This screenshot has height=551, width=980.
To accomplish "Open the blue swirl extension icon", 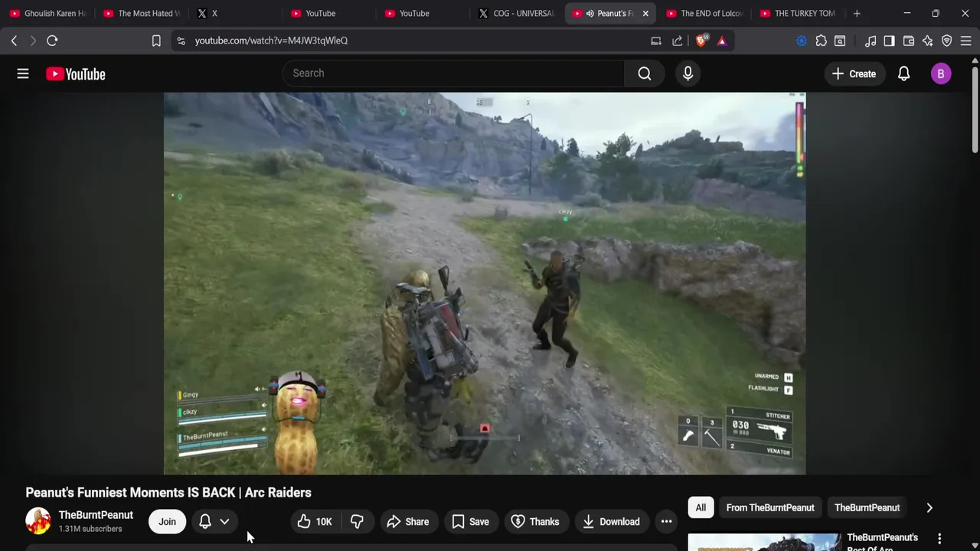I will (x=802, y=41).
